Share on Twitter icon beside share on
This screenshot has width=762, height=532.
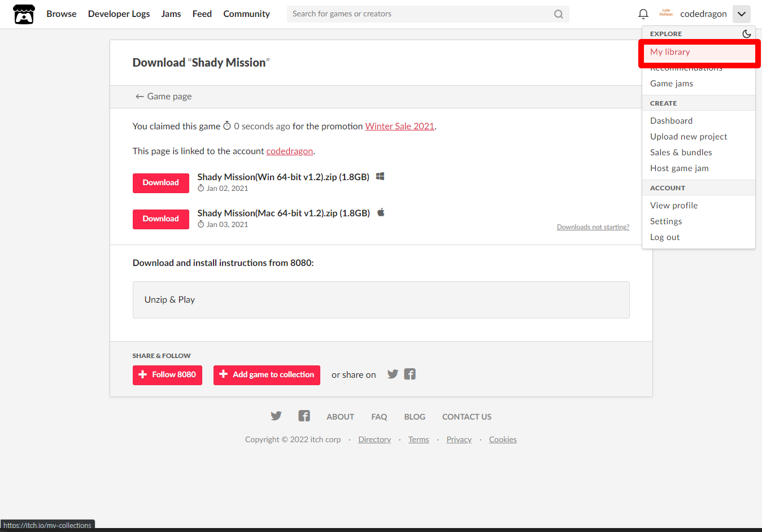pos(393,374)
